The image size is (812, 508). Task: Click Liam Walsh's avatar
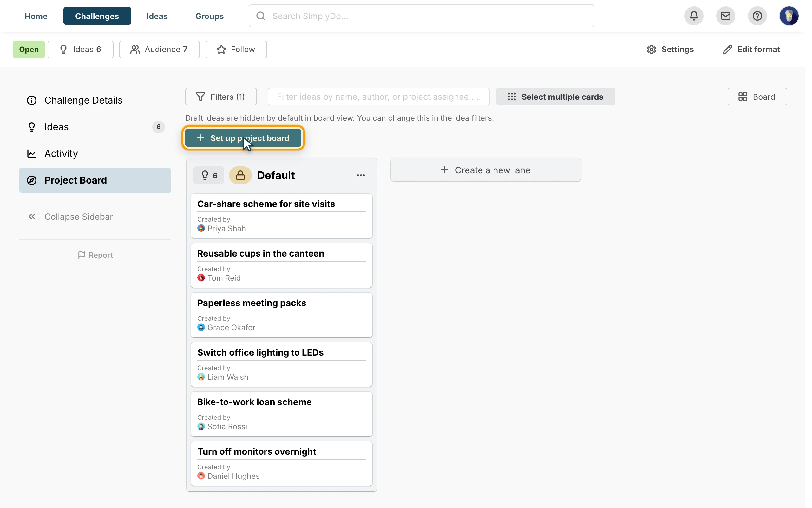tap(201, 377)
